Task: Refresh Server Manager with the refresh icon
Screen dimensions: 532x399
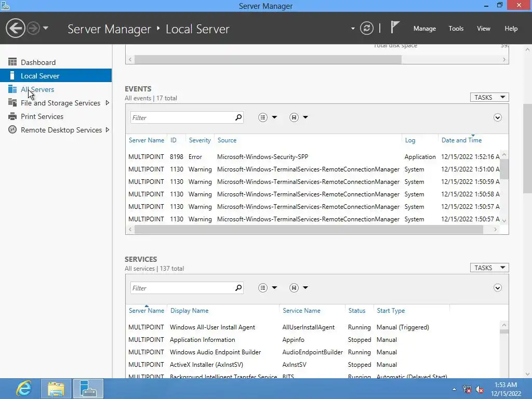Action: pos(367,28)
